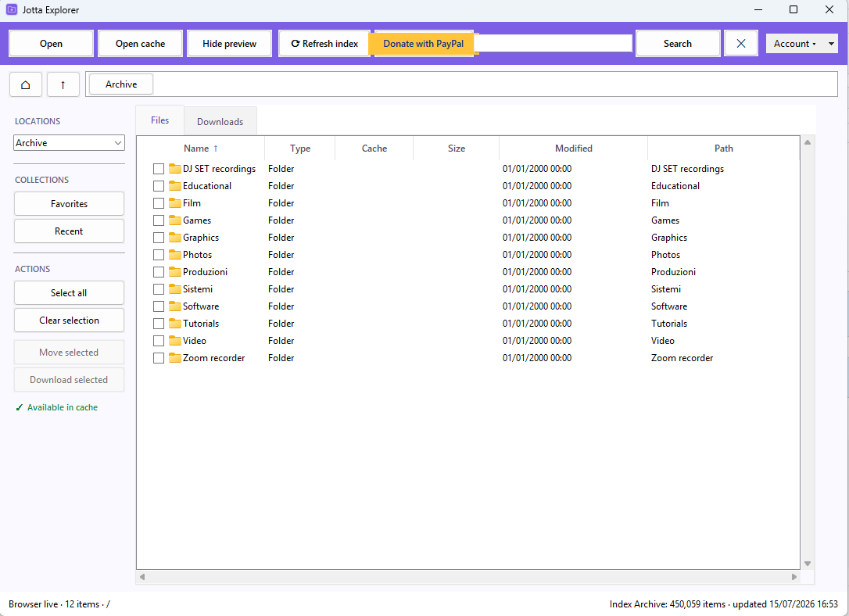The height and width of the screenshot is (616, 849).
Task: Click the arrow next to Account
Action: (831, 44)
